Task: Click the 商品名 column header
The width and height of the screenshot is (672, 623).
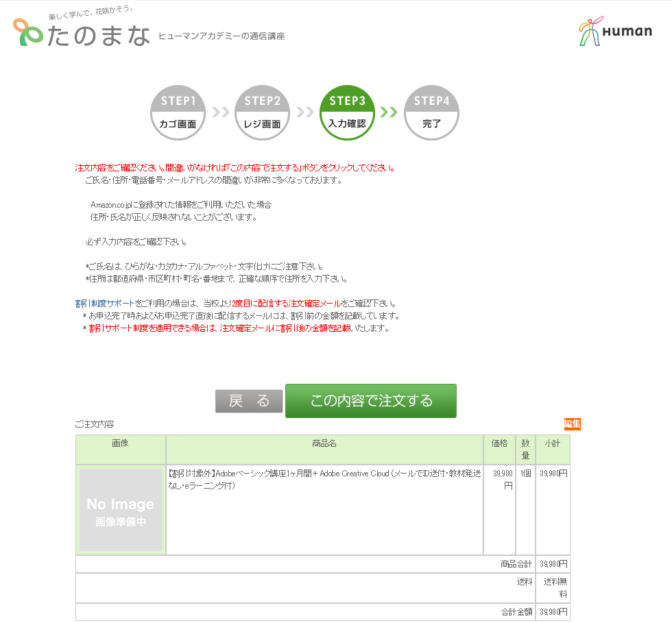Action: pos(324,444)
